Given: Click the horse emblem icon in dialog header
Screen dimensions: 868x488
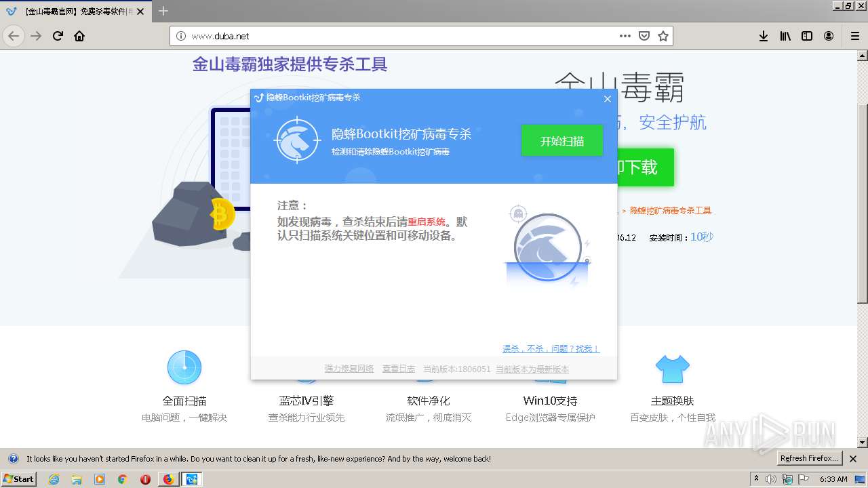Looking at the screenshot, I should click(297, 140).
